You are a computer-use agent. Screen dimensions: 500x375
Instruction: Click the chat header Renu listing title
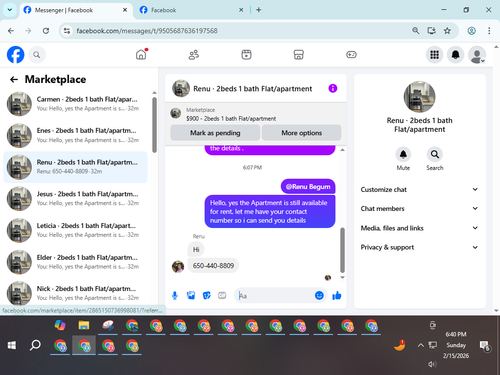pyautogui.click(x=253, y=89)
